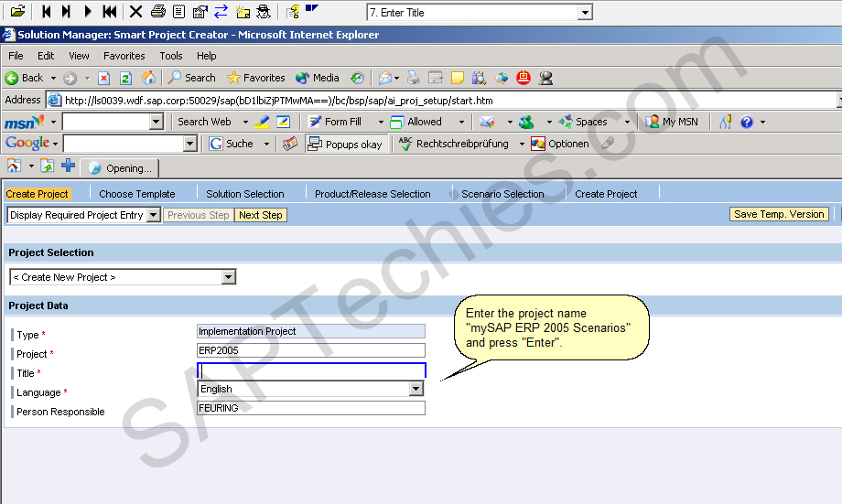Click the yellow highlighter icon on msn toolbar

262,123
